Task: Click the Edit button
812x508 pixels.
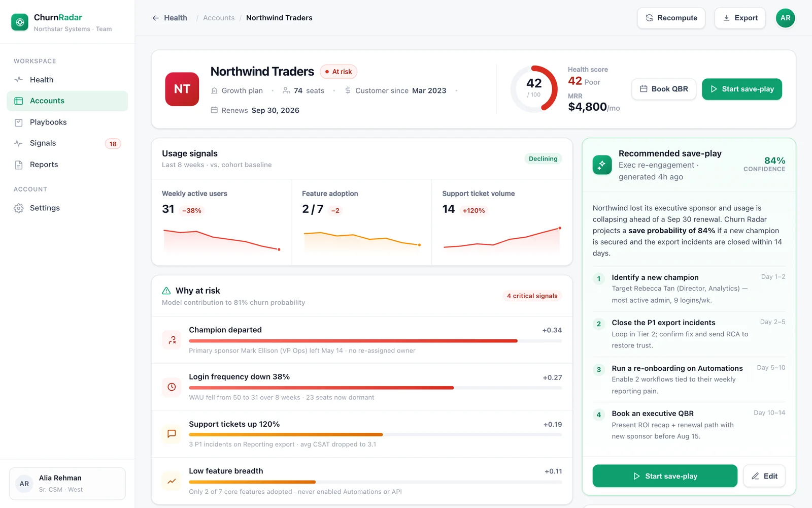Action: click(764, 476)
